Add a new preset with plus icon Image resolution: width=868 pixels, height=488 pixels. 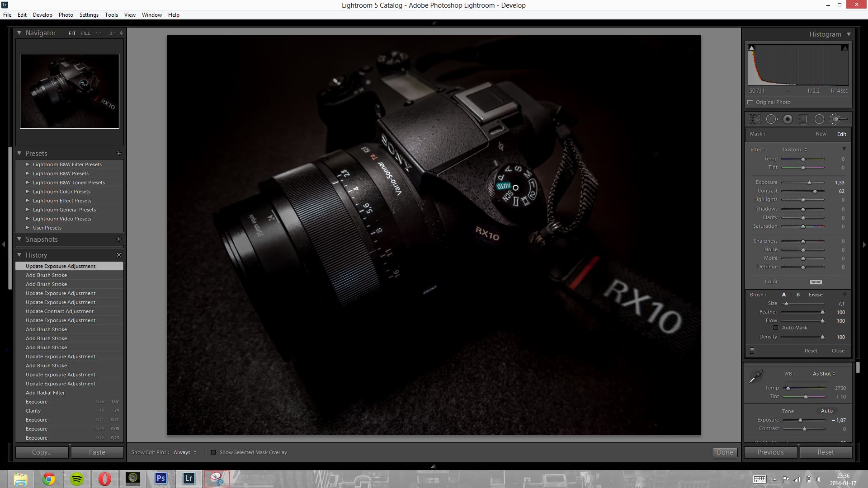click(119, 153)
